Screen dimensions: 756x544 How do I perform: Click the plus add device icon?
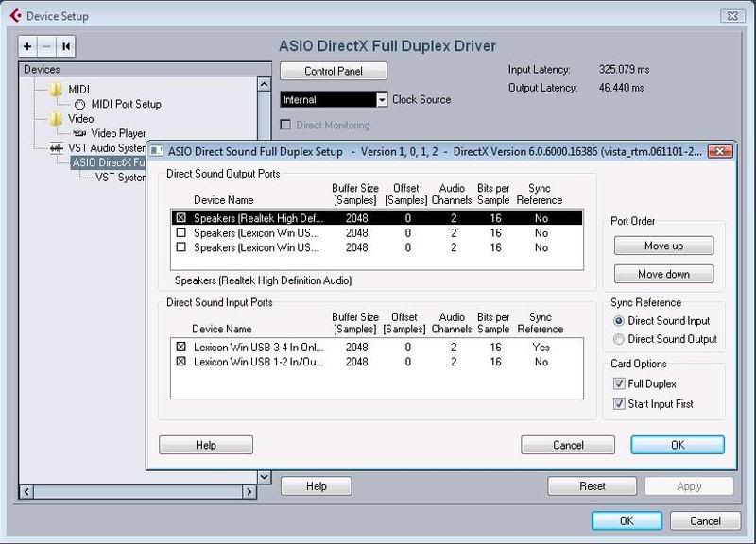click(x=28, y=46)
